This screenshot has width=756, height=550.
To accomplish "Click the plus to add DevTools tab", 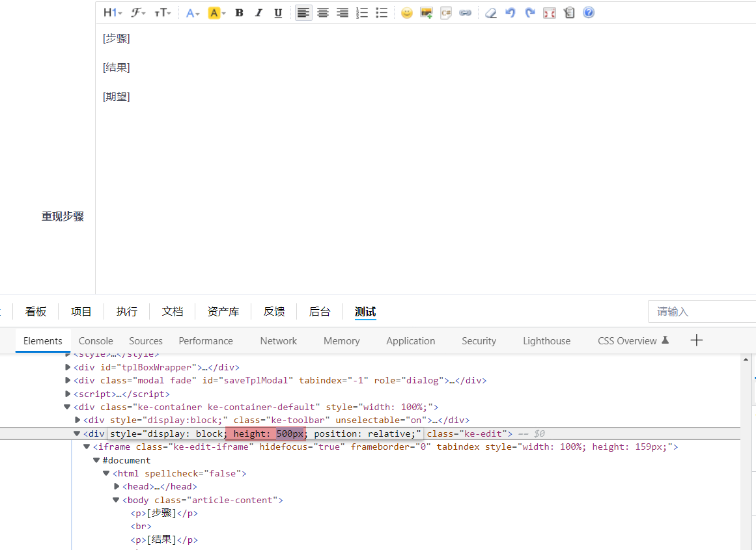I will pos(696,340).
